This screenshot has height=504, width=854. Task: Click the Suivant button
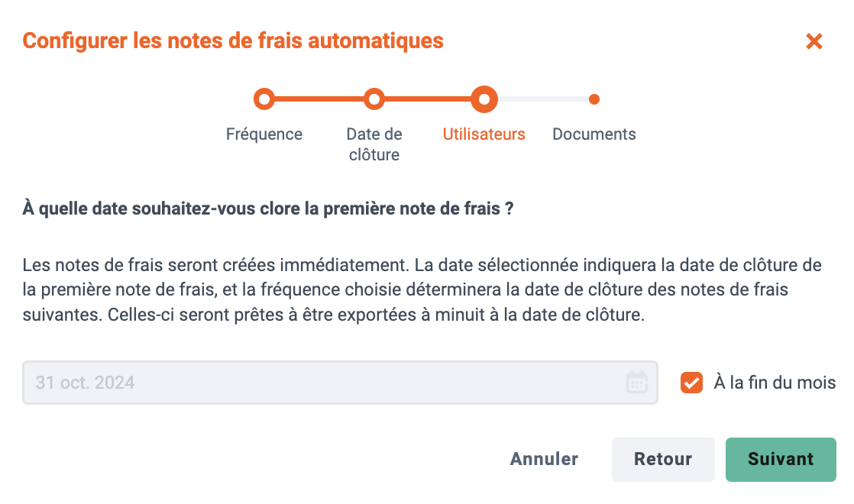[781, 460]
